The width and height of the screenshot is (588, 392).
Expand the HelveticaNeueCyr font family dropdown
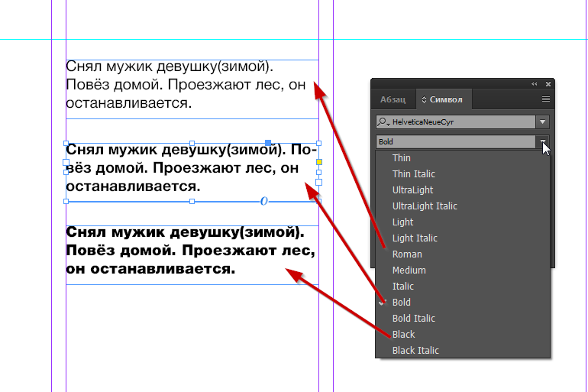pyautogui.click(x=542, y=122)
